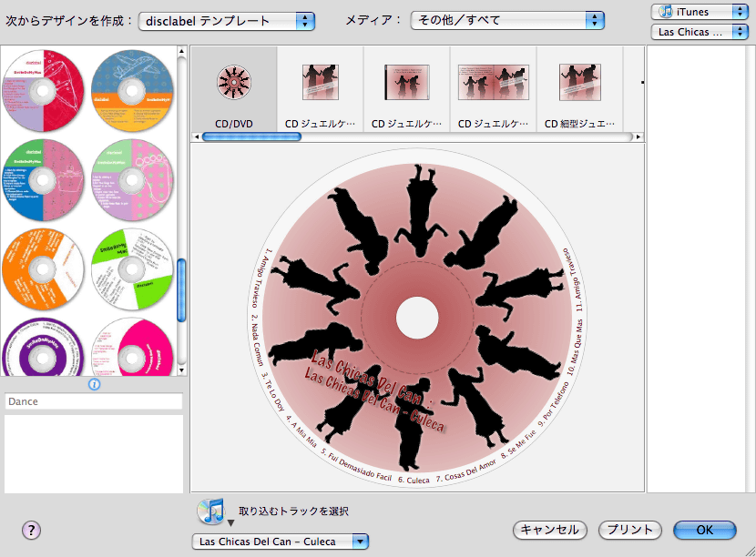Viewport: 756px width, 557px height.
Task: Click the 取り込むトラックを選択 label
Action: (293, 511)
